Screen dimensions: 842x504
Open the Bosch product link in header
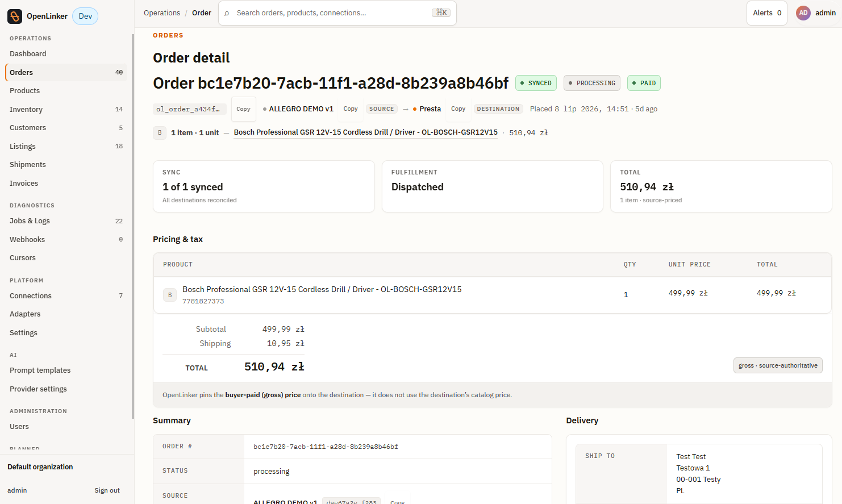click(x=365, y=132)
